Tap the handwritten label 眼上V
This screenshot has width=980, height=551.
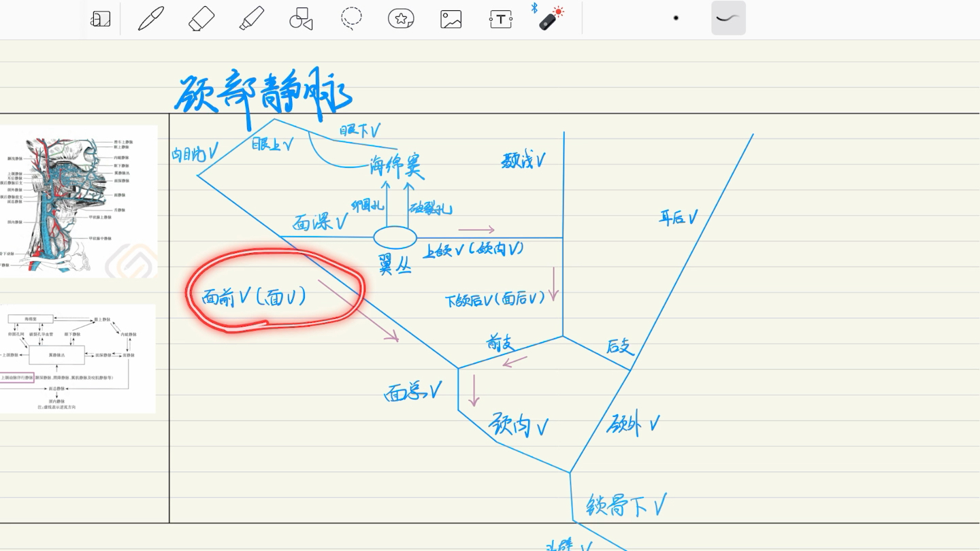click(272, 144)
